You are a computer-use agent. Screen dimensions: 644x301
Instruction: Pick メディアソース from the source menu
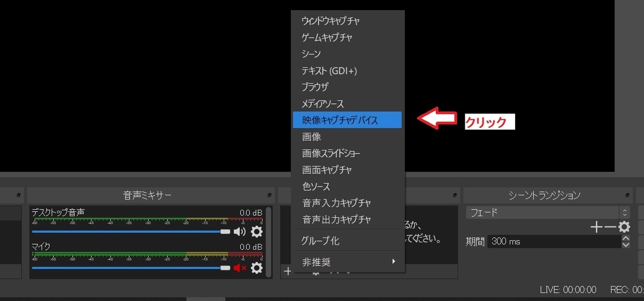pos(348,104)
